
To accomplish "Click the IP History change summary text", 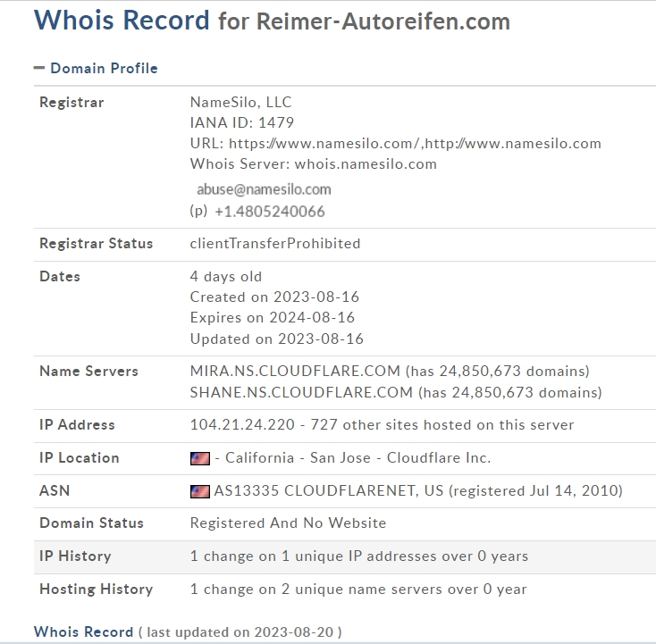I will tap(359, 556).
